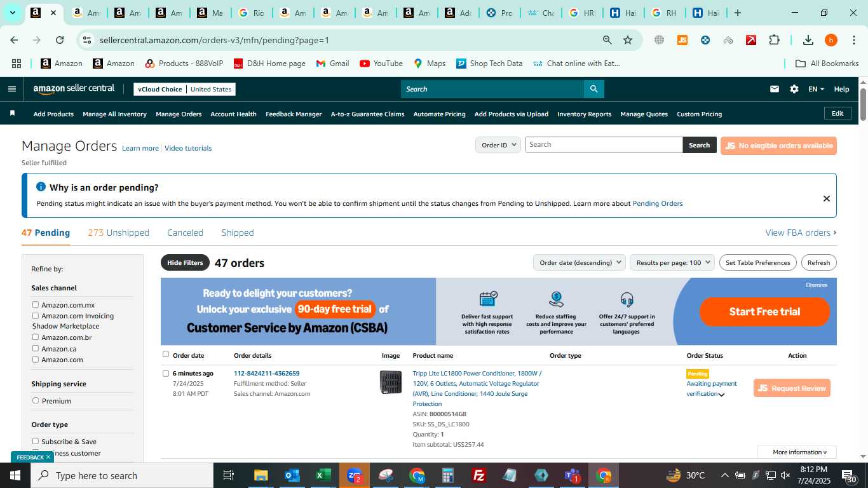868x488 pixels.
Task: Click the View FBA orders chevron link
Action: click(x=801, y=233)
